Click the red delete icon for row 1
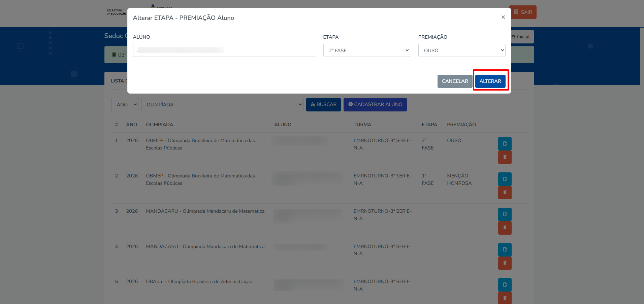The width and height of the screenshot is (644, 304). point(505,157)
